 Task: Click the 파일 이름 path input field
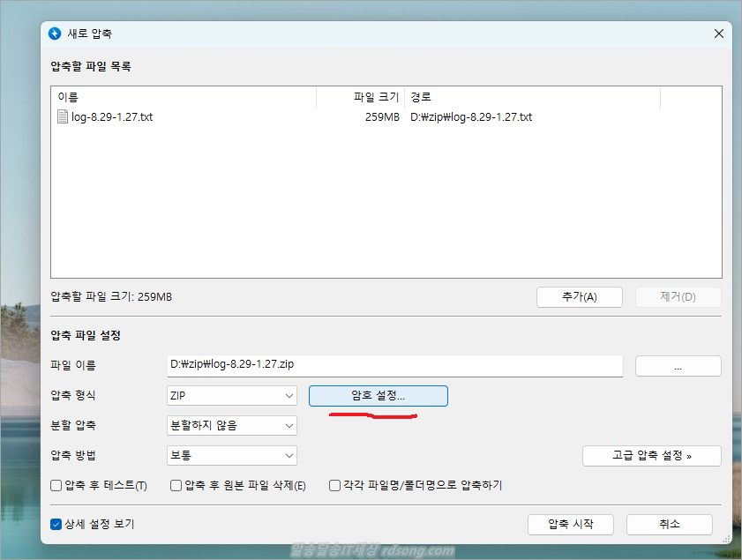tap(394, 365)
